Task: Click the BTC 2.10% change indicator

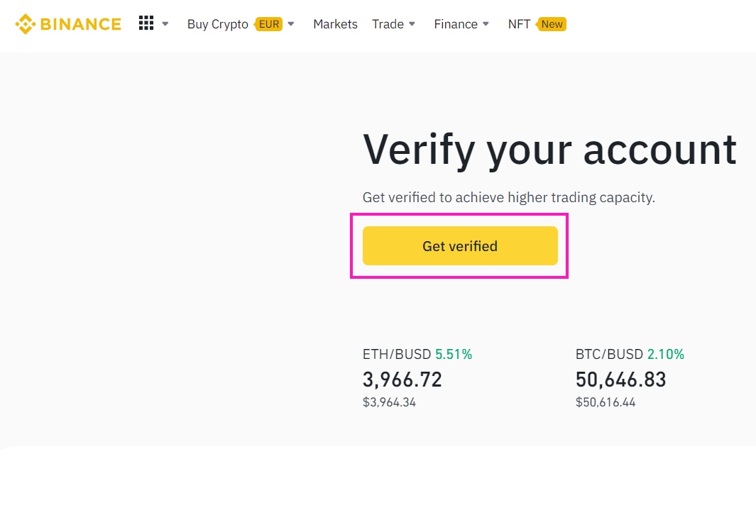Action: tap(665, 354)
